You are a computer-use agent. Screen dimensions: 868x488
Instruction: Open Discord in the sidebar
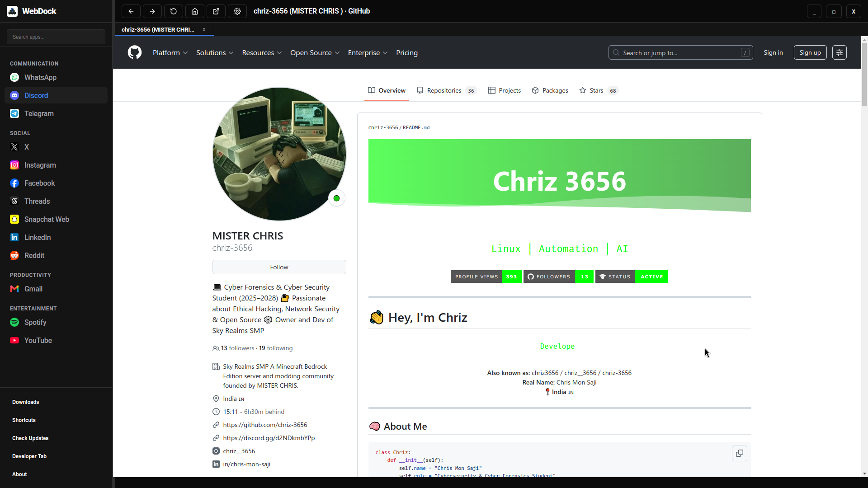[56, 95]
